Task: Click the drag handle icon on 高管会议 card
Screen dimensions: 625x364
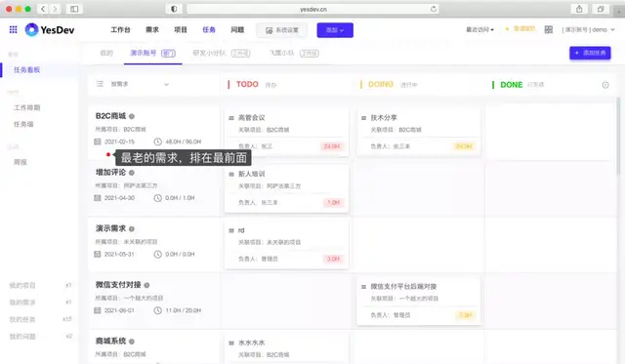Action: pos(231,118)
